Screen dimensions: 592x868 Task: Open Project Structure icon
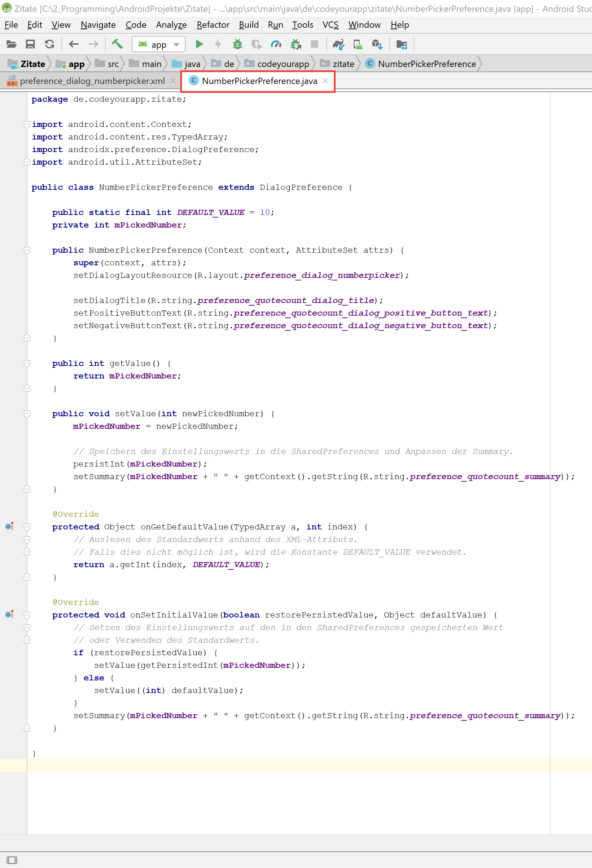pyautogui.click(x=401, y=44)
